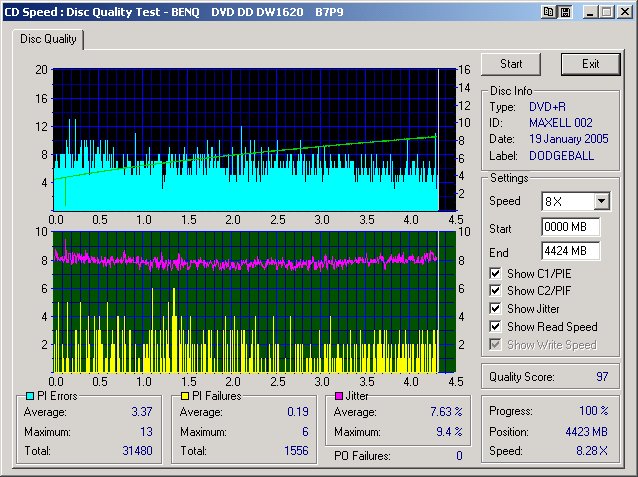Click the PI Failures maximum 6
Screen dimensions: 638x477
[x=305, y=431]
